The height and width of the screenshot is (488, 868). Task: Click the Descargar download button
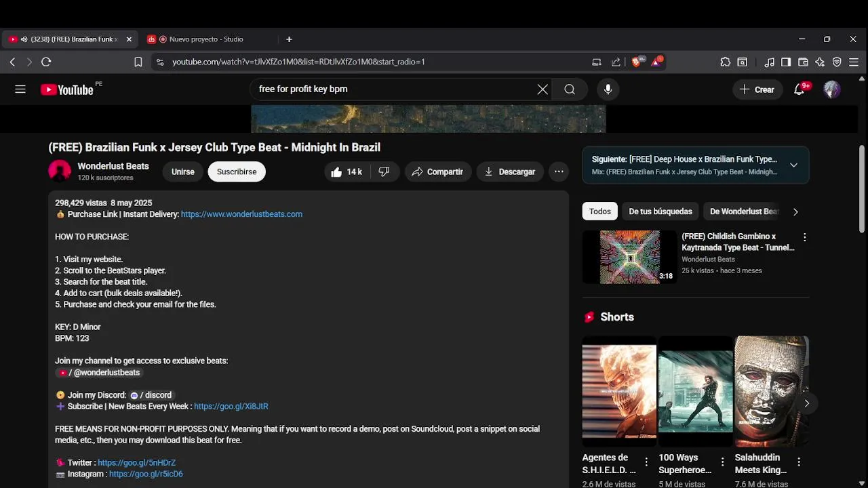point(509,171)
